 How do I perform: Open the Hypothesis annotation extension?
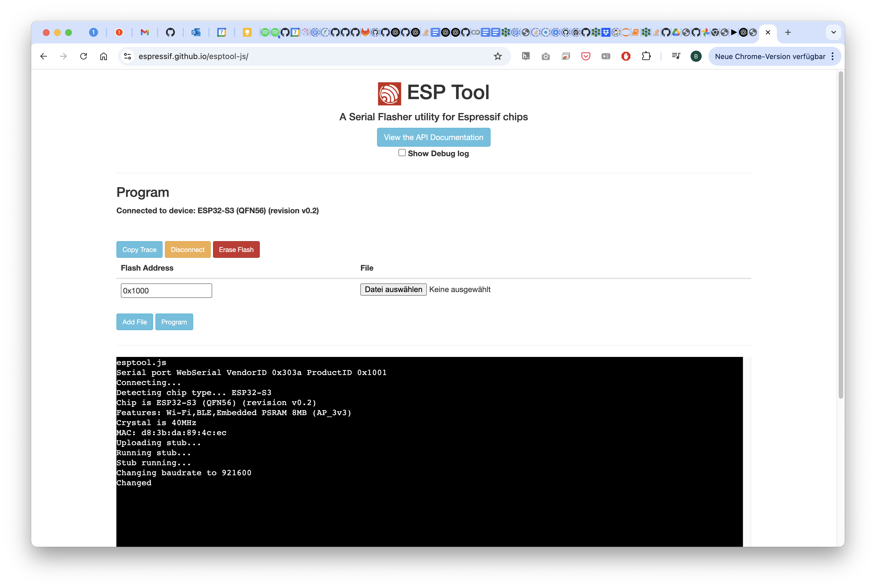(525, 56)
